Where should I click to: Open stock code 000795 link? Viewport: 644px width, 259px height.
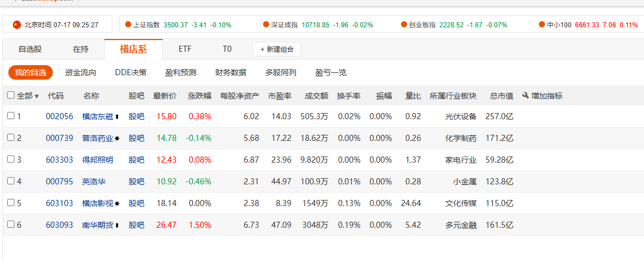point(60,182)
